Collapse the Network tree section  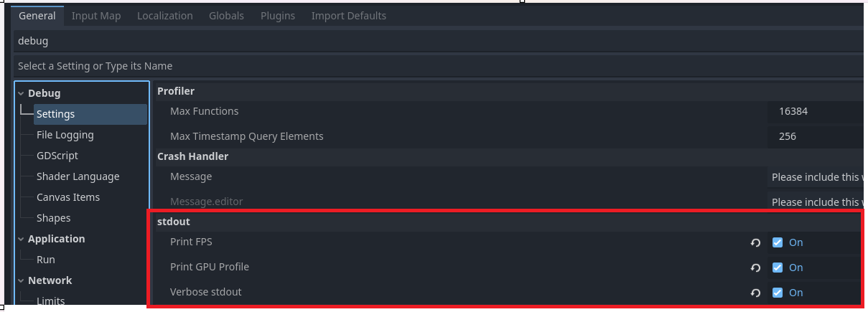click(21, 280)
